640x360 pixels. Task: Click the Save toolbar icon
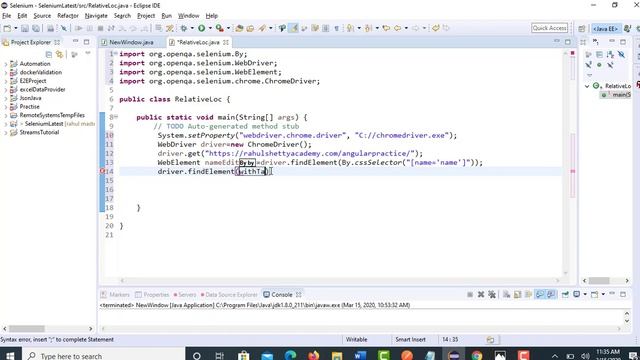pyautogui.click(x=25, y=28)
